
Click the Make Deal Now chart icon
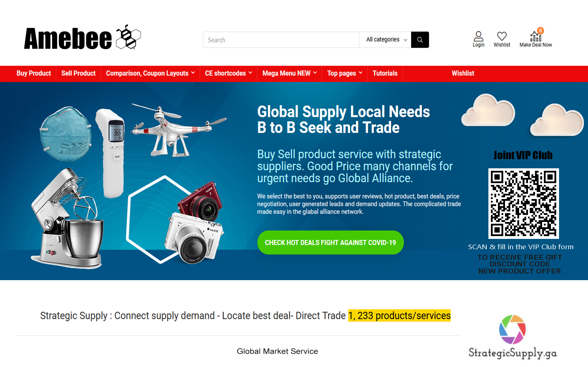536,36
